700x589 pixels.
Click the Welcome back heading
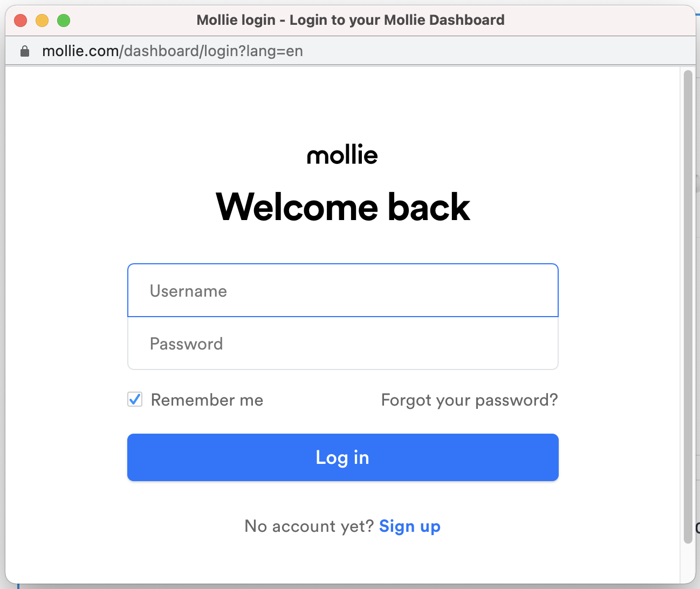[x=342, y=207]
